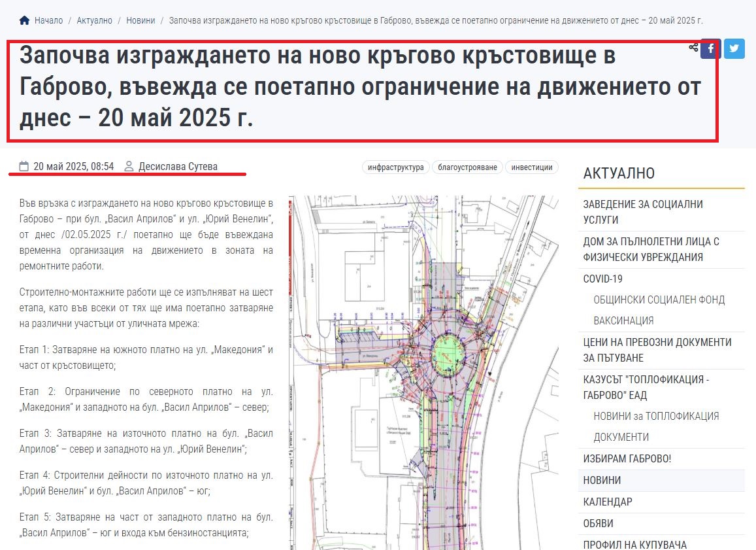Click the current page title in breadcrumb
The height and width of the screenshot is (550, 756).
[x=436, y=20]
